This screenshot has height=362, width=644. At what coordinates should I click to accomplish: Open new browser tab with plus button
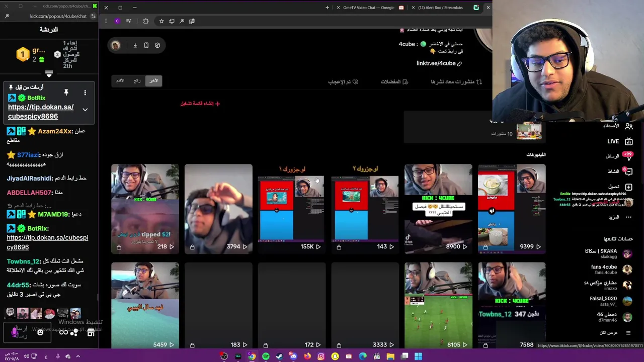[327, 8]
